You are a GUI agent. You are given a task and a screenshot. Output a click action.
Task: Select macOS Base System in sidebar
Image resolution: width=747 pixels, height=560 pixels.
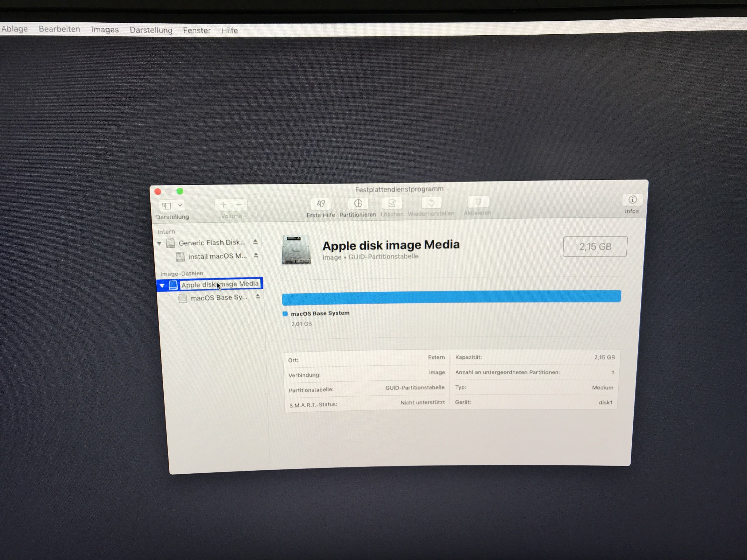(x=218, y=298)
